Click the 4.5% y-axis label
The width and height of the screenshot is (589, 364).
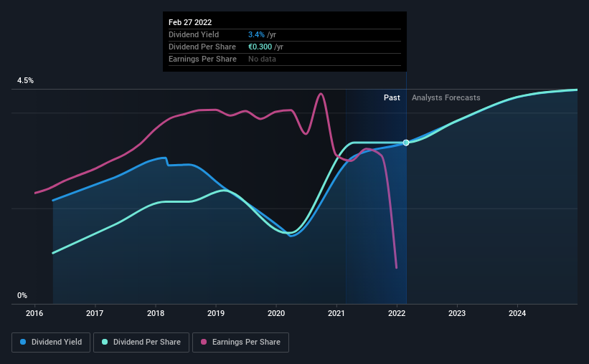[25, 81]
